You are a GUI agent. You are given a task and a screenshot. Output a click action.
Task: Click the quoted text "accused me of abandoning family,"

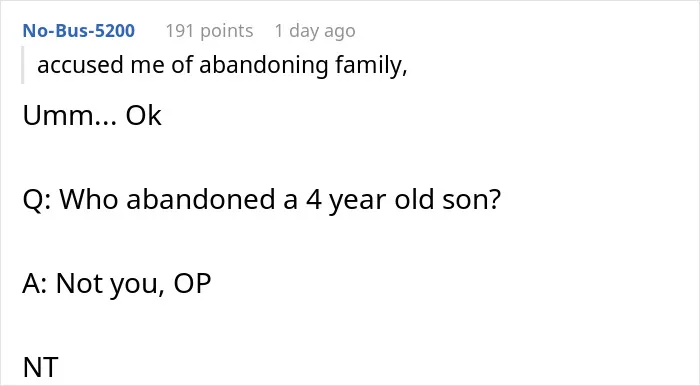click(222, 65)
